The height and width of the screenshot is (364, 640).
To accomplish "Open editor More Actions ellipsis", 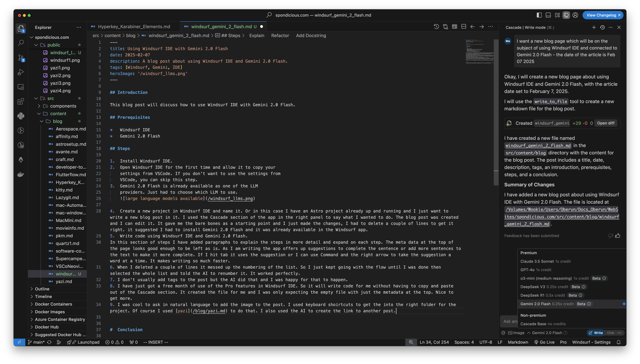I will (490, 26).
